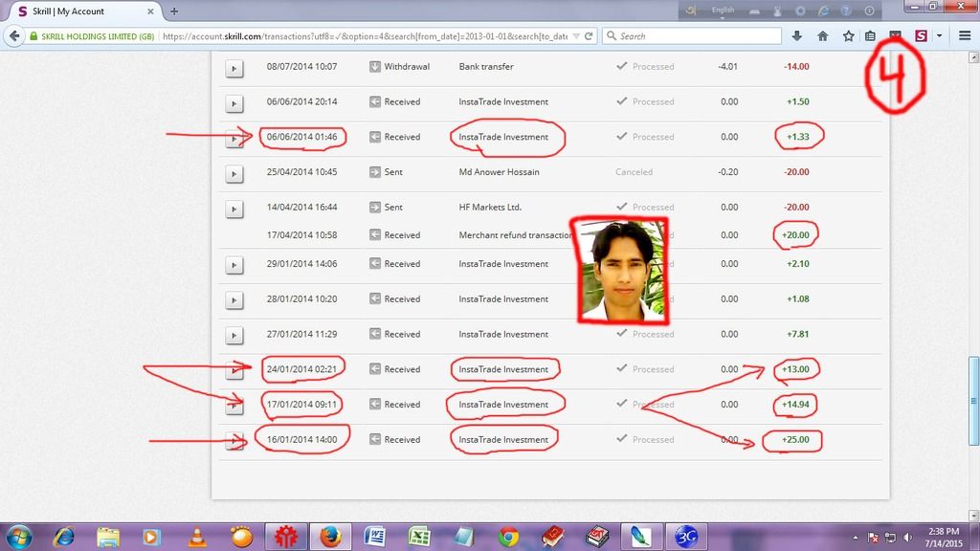Click the Md Anower Hossain name
This screenshot has height=551, width=980.
499,172
